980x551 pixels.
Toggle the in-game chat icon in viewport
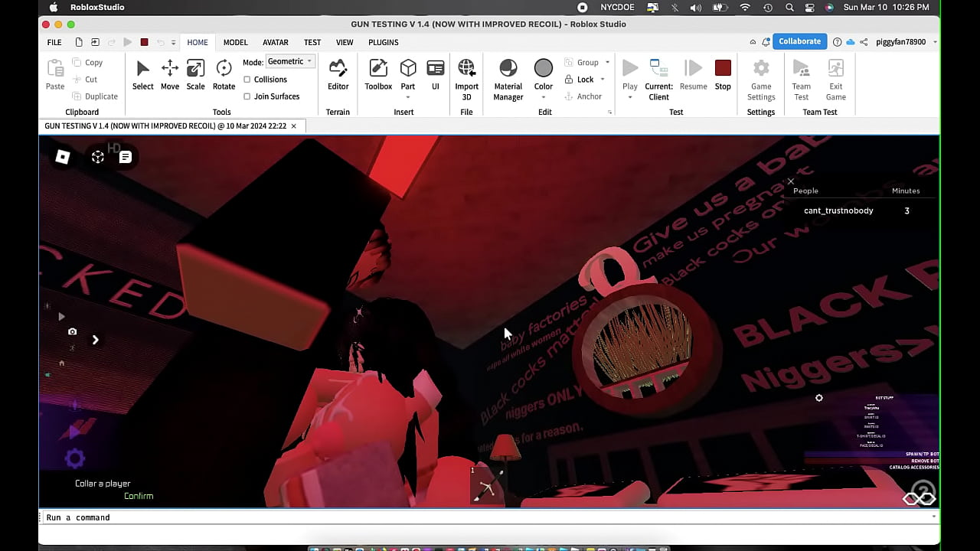126,157
